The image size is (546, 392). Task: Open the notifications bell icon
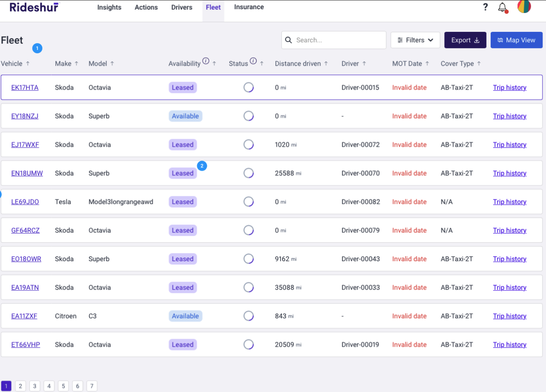pos(502,7)
